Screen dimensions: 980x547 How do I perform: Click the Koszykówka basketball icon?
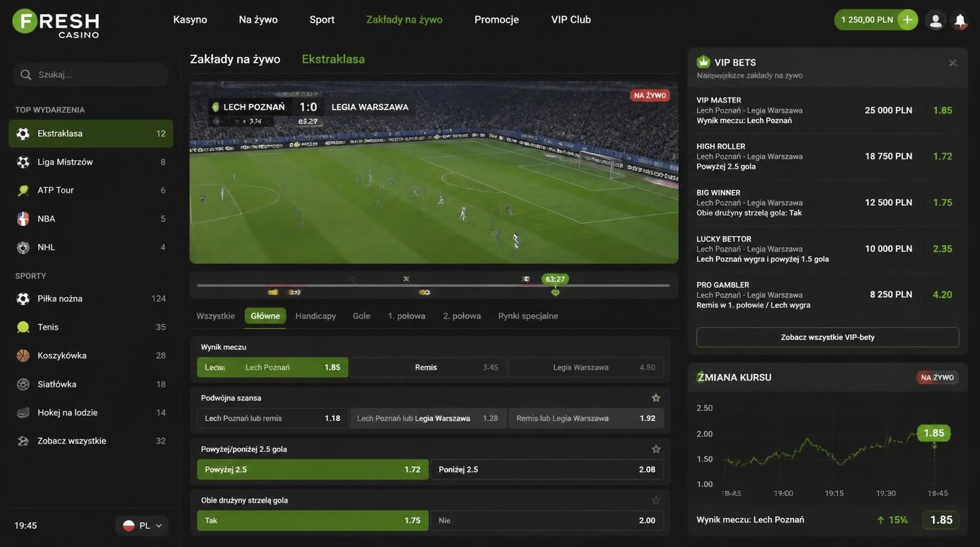coord(23,355)
